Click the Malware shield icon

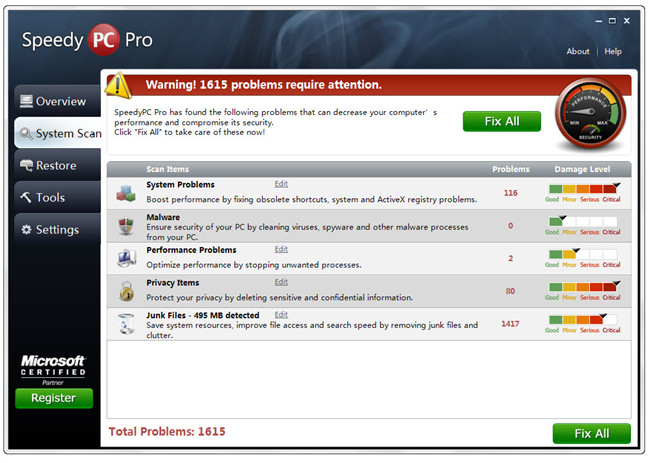[126, 226]
